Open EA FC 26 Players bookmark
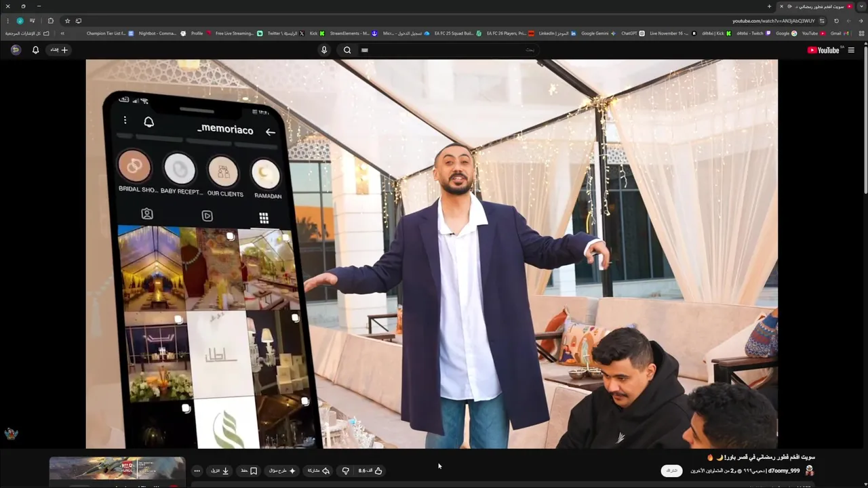This screenshot has height=488, width=868. click(x=511, y=33)
